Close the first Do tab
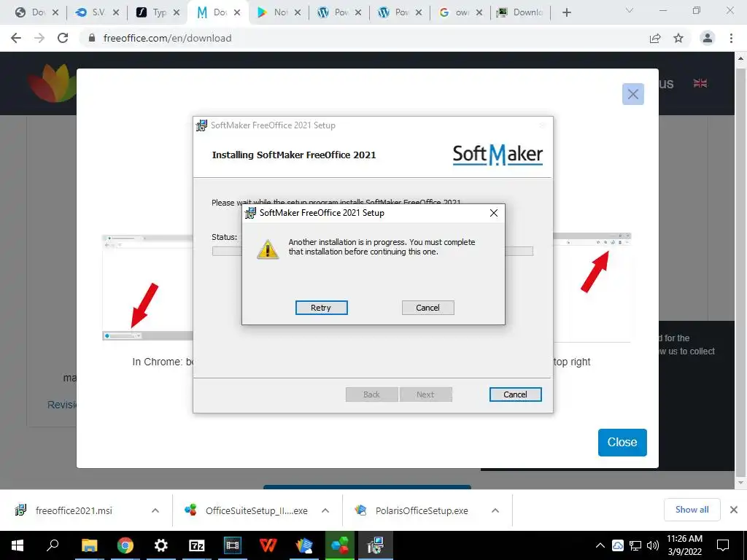 click(55, 13)
